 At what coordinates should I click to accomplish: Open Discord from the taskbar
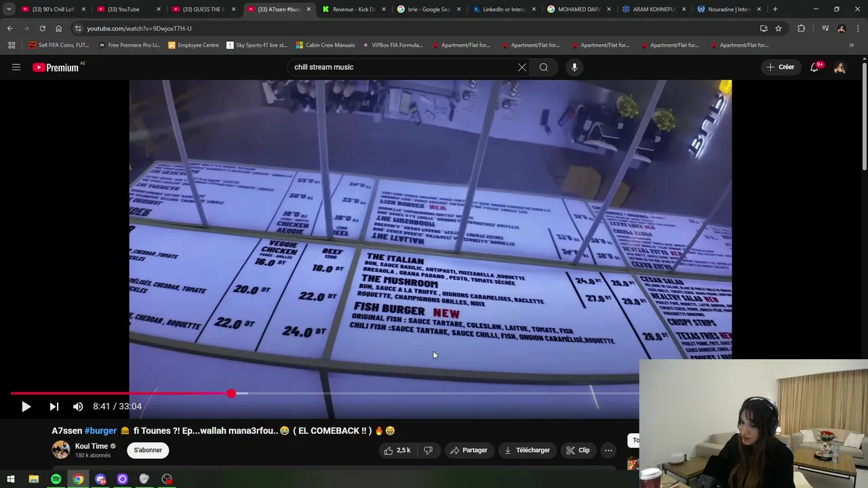[x=100, y=479]
